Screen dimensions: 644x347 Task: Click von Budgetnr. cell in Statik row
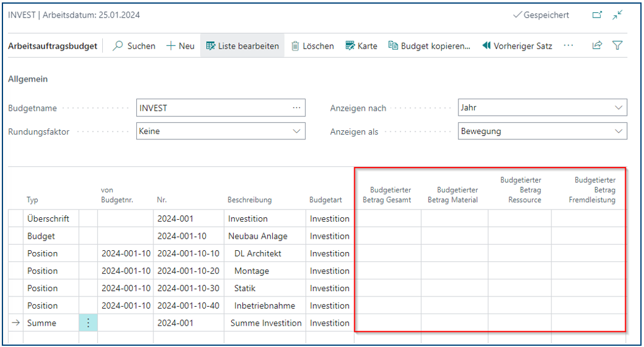tap(125, 289)
